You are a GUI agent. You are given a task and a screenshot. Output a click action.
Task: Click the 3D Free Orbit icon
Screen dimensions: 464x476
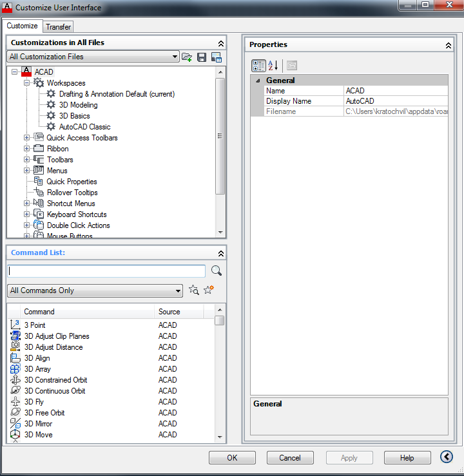point(15,412)
